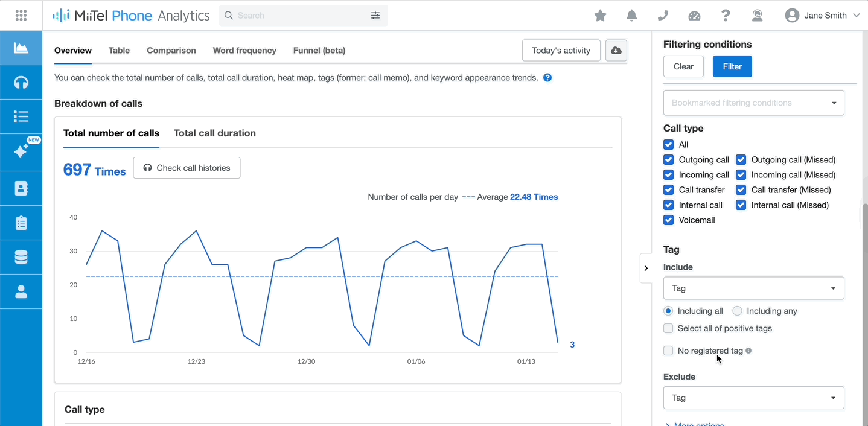868x426 pixels.
Task: Open search filter options sliders icon
Action: pos(375,16)
